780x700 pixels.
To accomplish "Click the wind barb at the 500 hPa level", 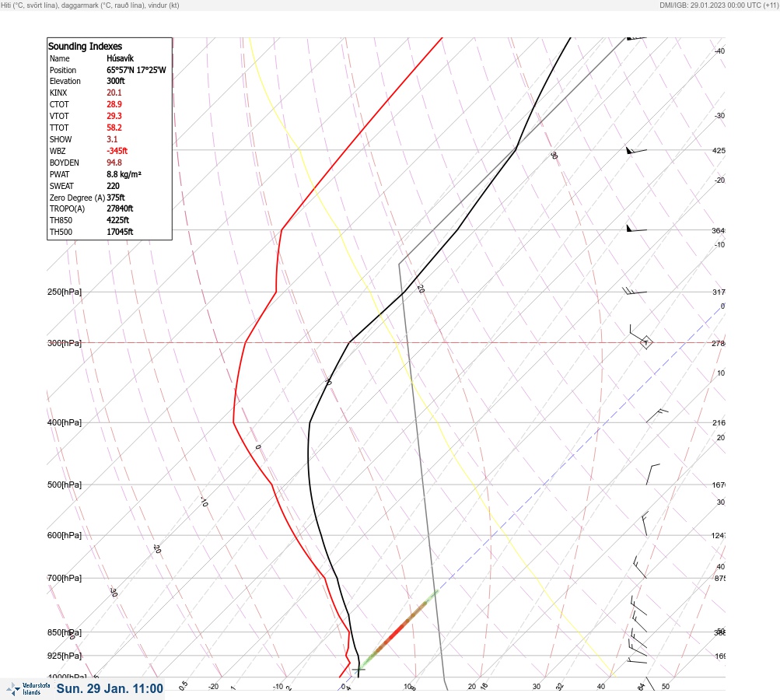I will [652, 474].
